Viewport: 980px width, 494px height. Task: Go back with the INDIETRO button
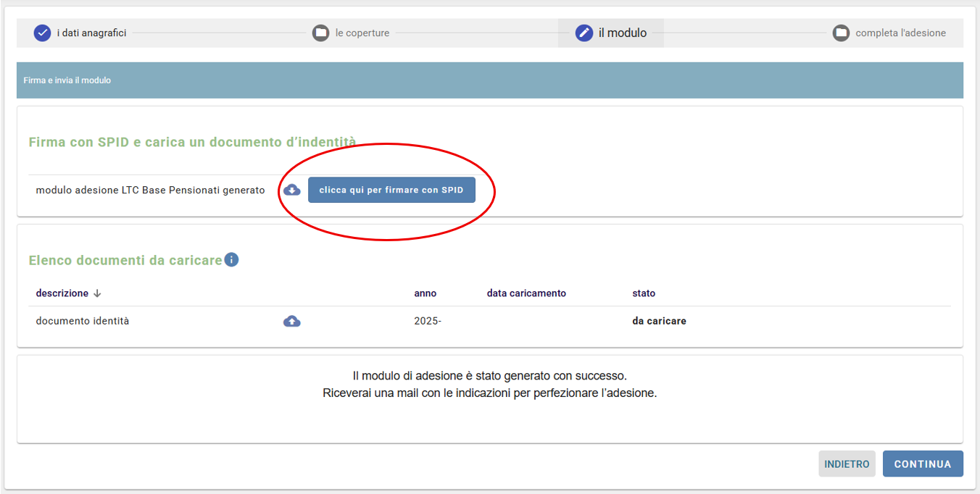847,464
